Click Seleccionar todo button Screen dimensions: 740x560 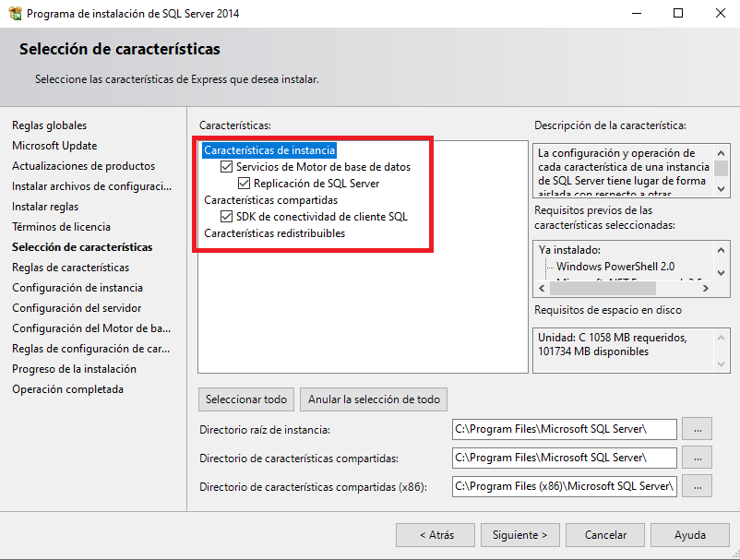246,399
